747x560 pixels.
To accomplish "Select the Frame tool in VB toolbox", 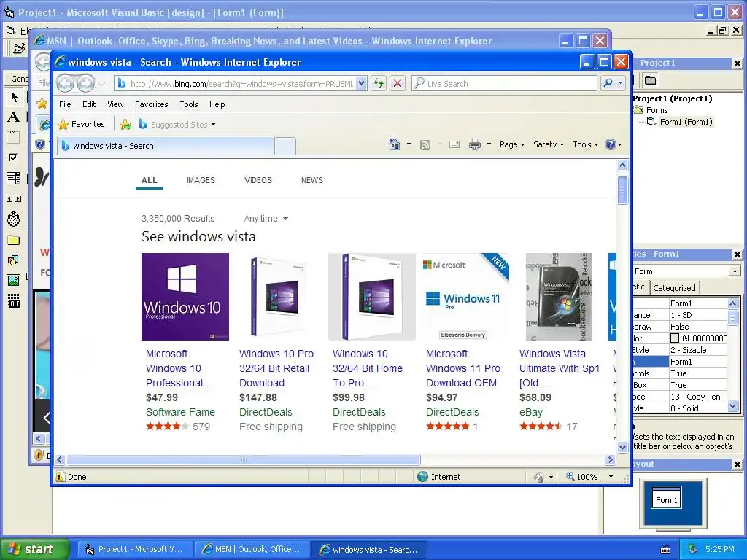I will tap(14, 138).
